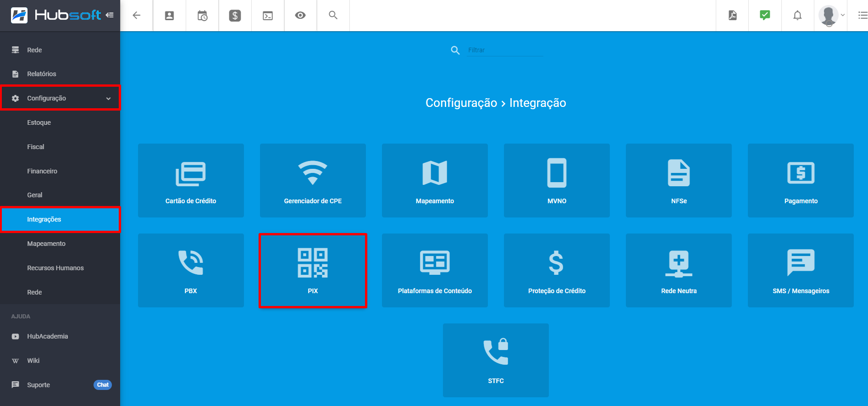
Task: Open the user avatar menu
Action: click(831, 15)
